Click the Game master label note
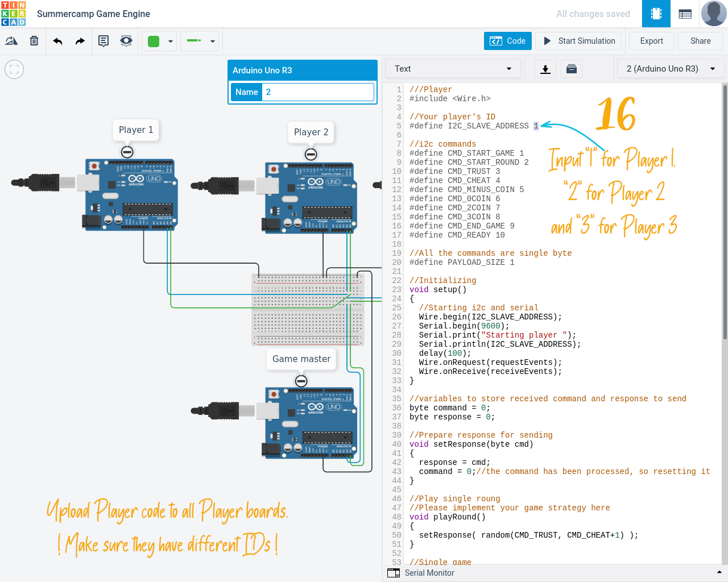The height and width of the screenshot is (582, 728). 301,359
